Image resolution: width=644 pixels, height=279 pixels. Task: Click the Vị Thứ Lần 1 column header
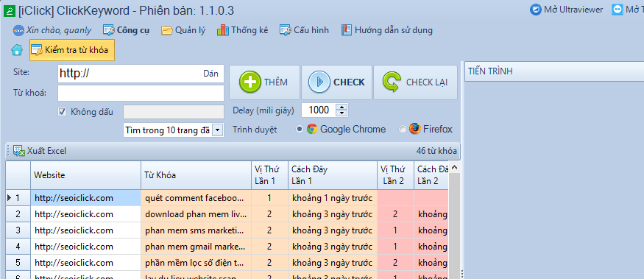point(269,175)
